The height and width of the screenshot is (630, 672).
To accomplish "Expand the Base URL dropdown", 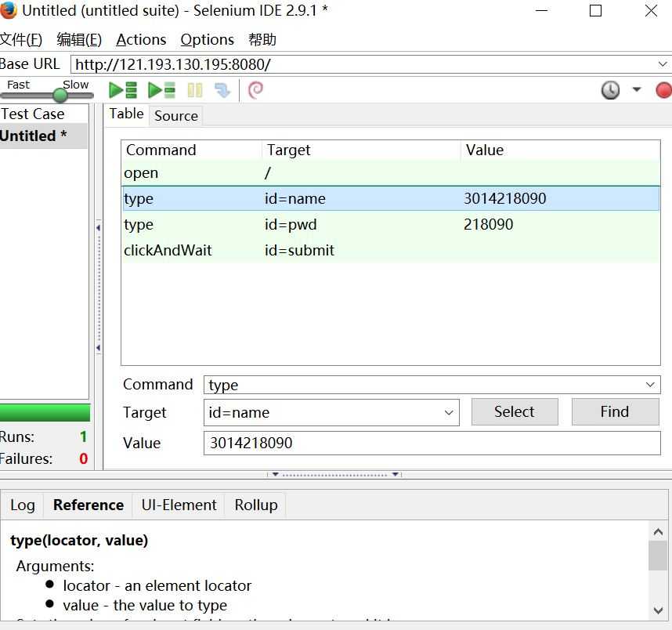I will tap(662, 64).
